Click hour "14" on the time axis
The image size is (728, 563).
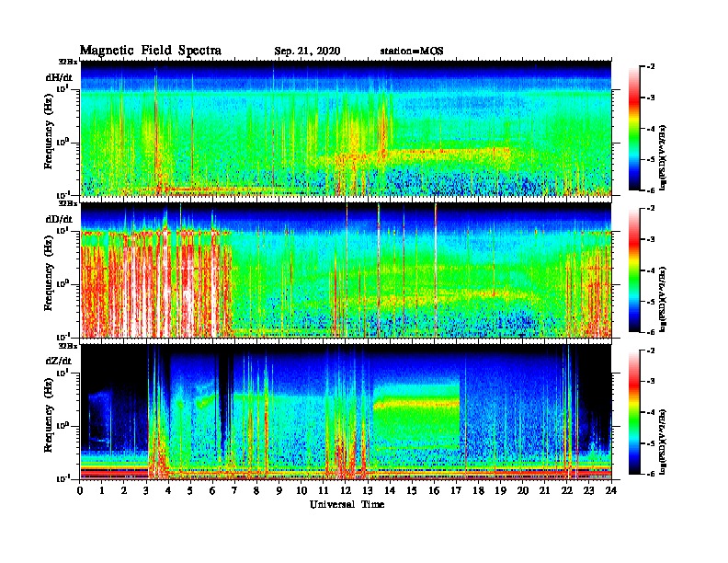390,490
